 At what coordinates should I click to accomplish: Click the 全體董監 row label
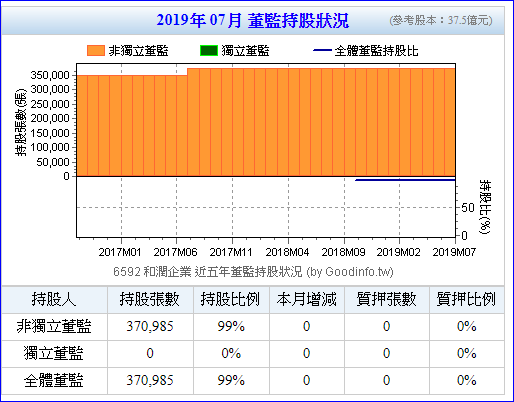(54, 380)
